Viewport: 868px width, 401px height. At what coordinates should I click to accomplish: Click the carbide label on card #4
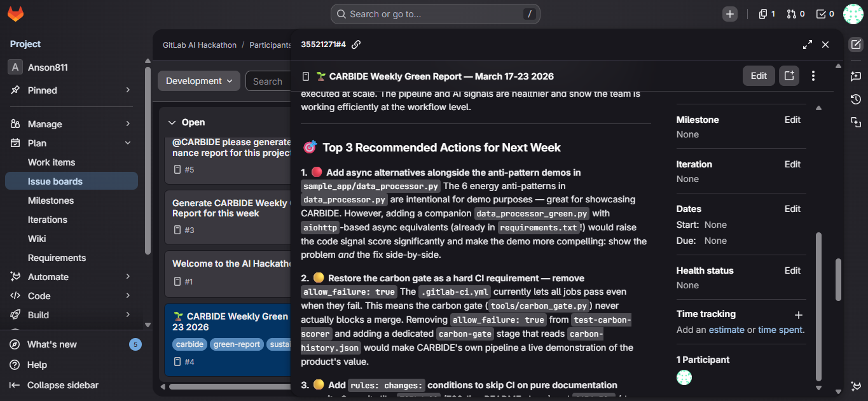(190, 344)
